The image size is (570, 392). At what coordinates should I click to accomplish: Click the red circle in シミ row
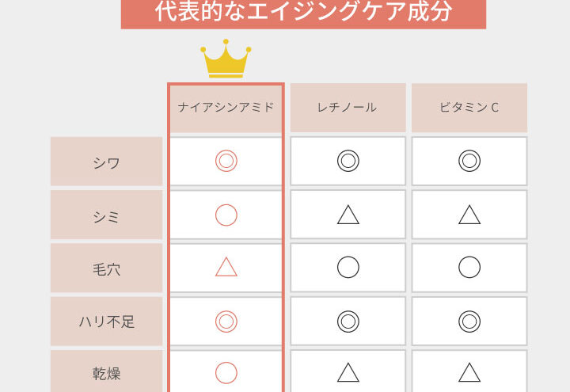click(x=226, y=215)
